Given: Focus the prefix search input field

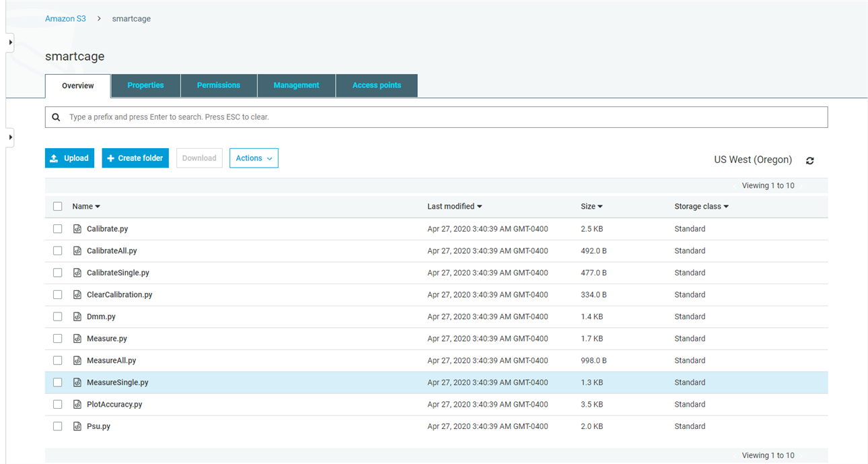Looking at the screenshot, I should pos(444,117).
